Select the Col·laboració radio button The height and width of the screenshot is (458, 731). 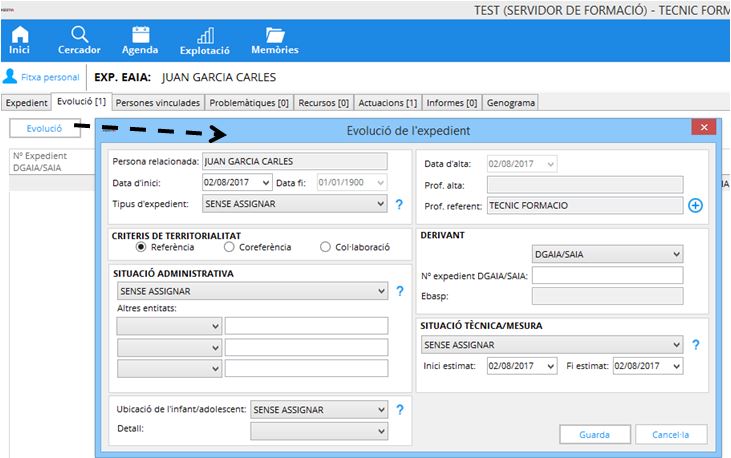point(325,247)
